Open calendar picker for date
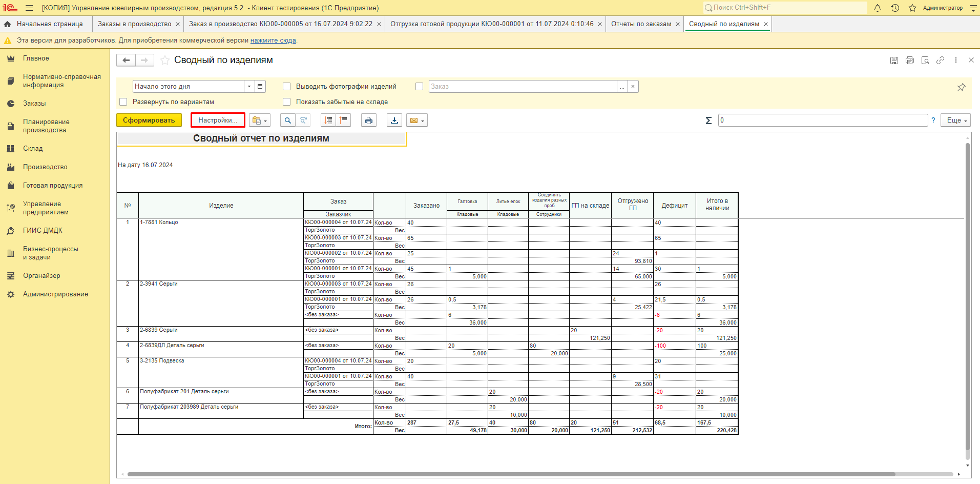The width and height of the screenshot is (980, 484). tap(260, 87)
